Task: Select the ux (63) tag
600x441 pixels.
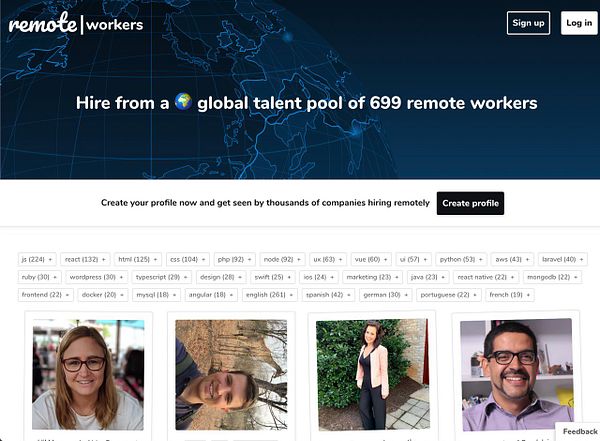Action: [328, 259]
